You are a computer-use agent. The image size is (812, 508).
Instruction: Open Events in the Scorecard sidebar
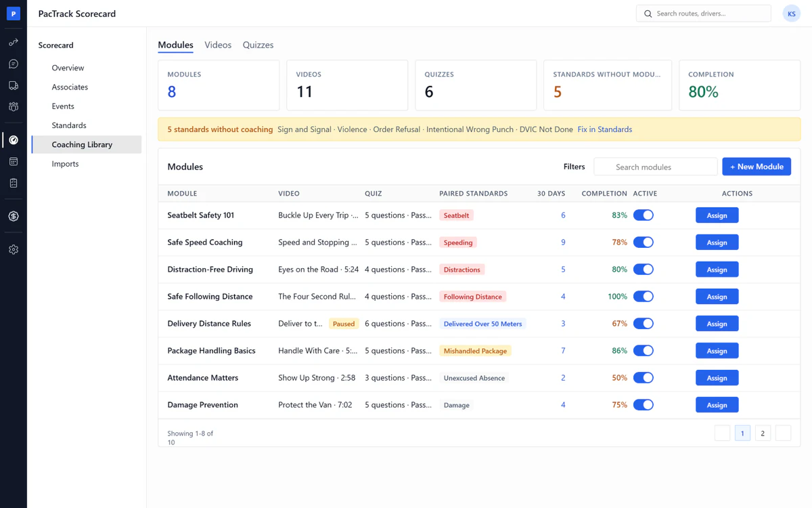click(x=87, y=106)
